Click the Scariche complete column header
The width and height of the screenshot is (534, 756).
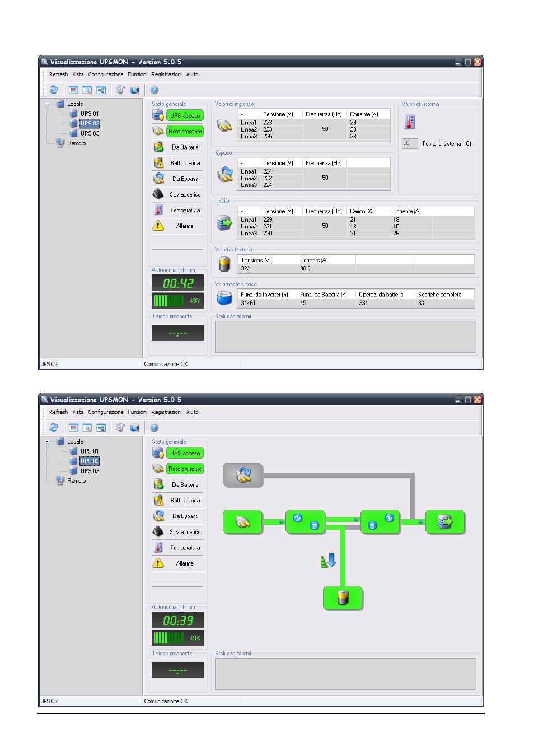[439, 294]
